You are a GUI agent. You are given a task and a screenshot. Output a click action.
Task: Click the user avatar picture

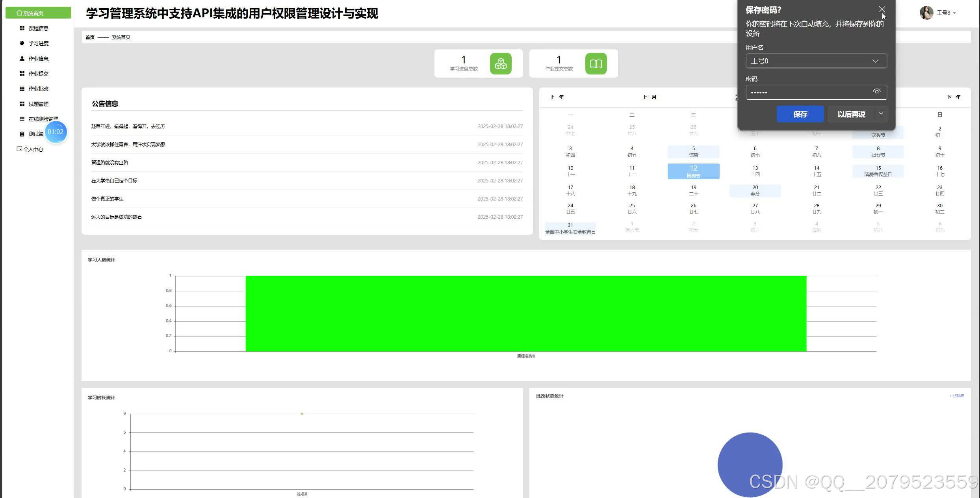pyautogui.click(x=926, y=13)
